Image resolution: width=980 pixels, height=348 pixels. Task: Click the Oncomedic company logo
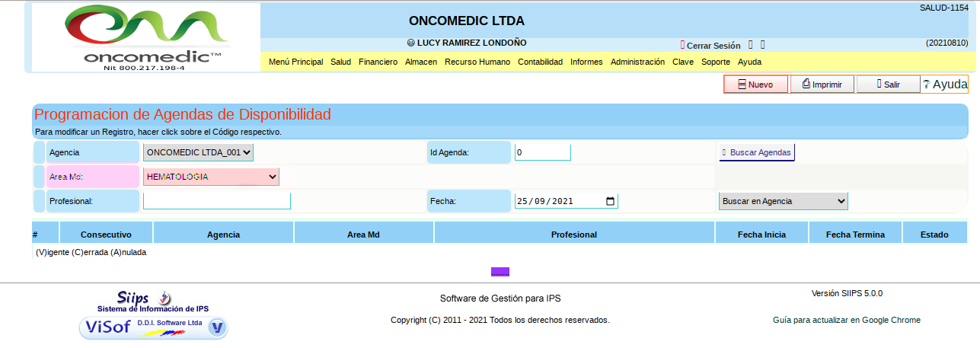coord(146,38)
